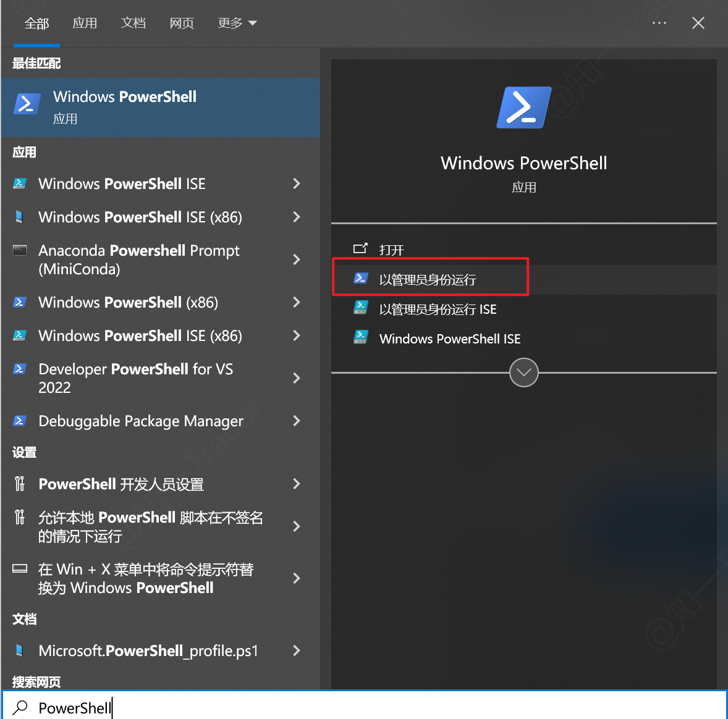The image size is (728, 719).
Task: Click icon beside Win + X 菜单 setting
Action: pos(20,569)
